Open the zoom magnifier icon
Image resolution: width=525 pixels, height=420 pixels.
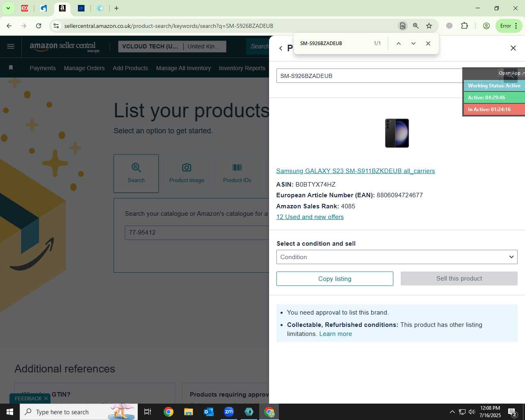416,26
